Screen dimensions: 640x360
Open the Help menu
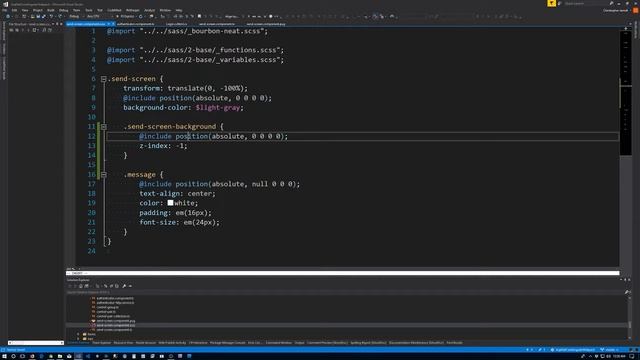tap(179, 10)
